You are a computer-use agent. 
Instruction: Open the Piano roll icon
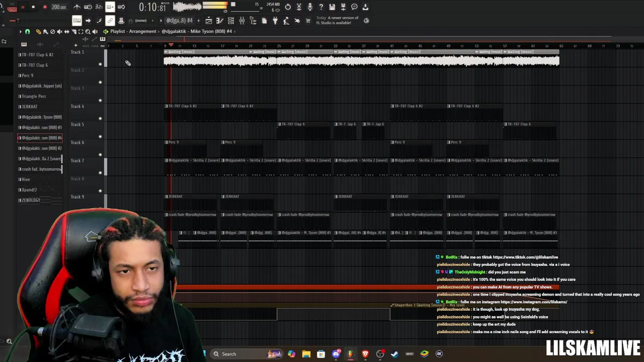220,21
